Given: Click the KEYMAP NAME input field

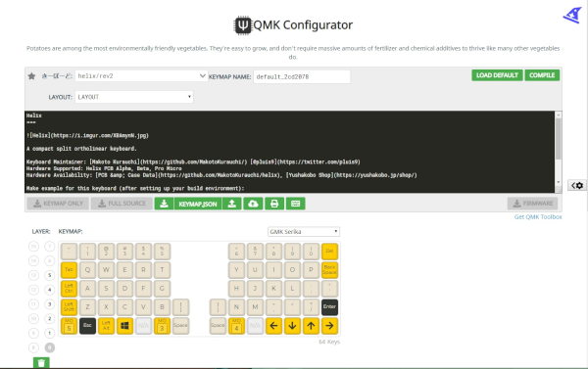Looking at the screenshot, I should [302, 76].
